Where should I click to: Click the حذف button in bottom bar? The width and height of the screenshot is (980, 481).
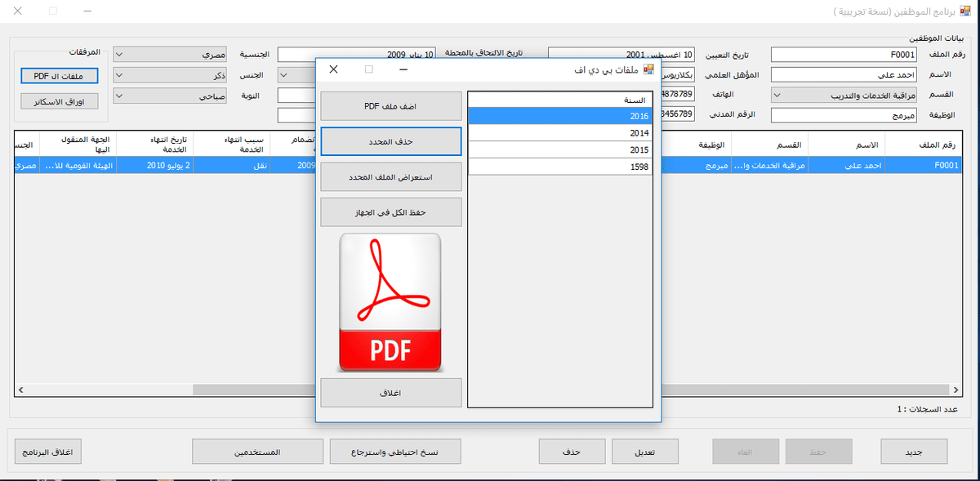[x=572, y=452]
